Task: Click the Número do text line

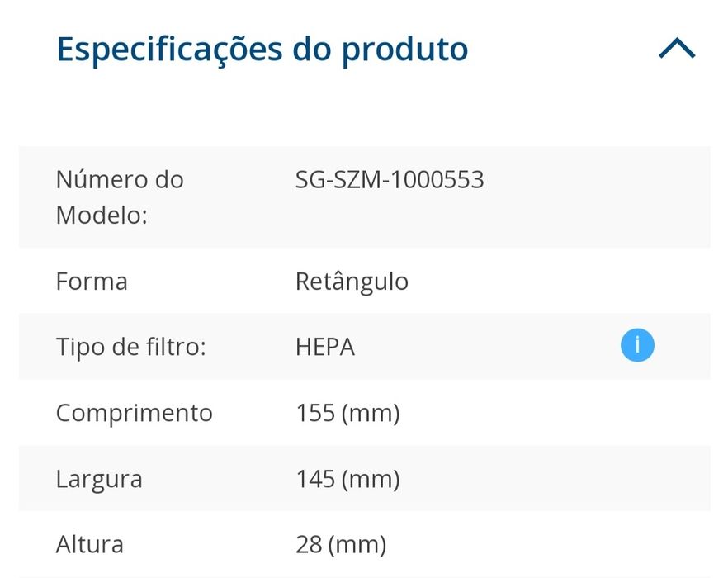Action: 120,179
